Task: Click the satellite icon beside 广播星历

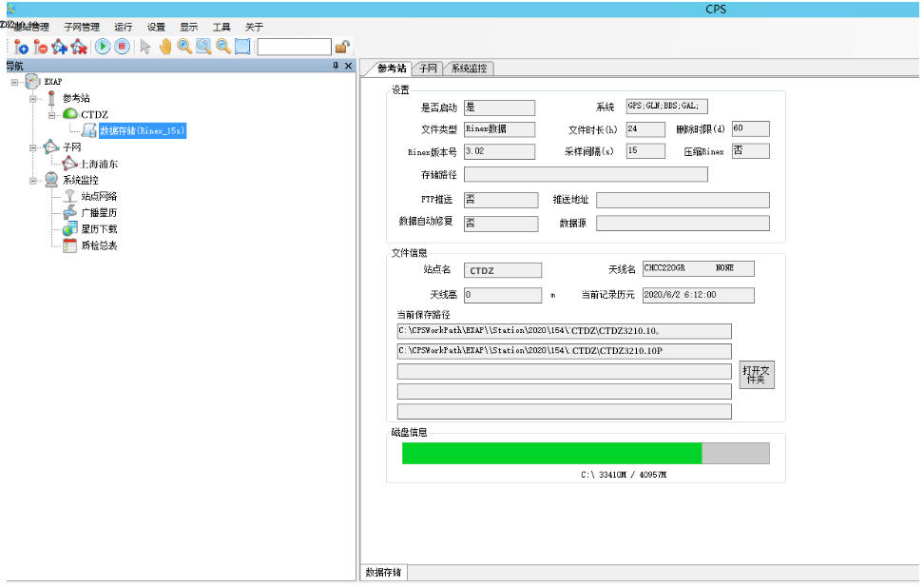Action: pyautogui.click(x=70, y=212)
